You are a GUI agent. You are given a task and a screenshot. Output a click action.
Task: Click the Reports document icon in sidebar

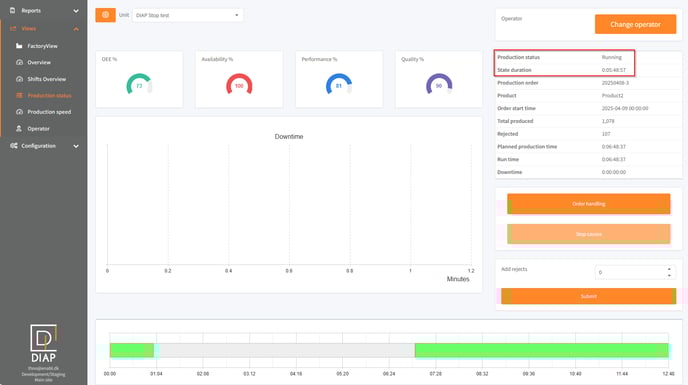coord(13,11)
